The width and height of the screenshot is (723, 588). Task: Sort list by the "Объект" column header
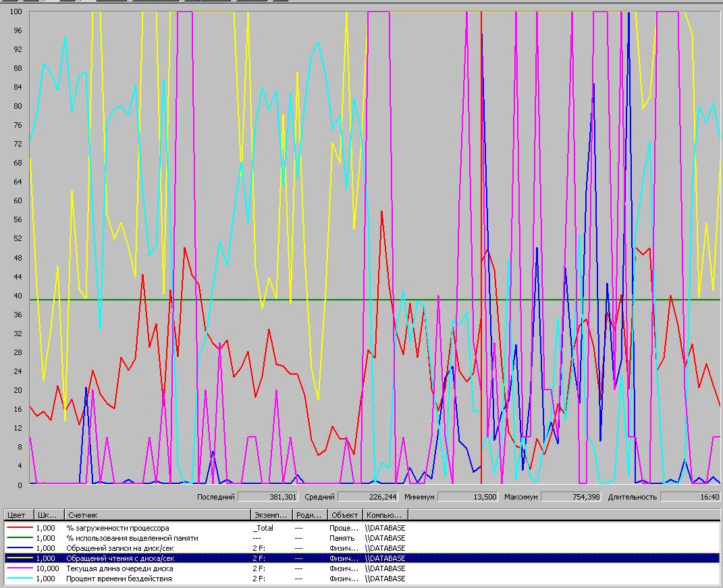(x=344, y=515)
